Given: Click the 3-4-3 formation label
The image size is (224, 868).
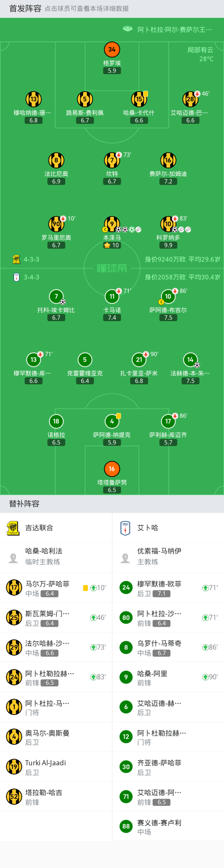Looking at the screenshot, I should click(31, 277).
